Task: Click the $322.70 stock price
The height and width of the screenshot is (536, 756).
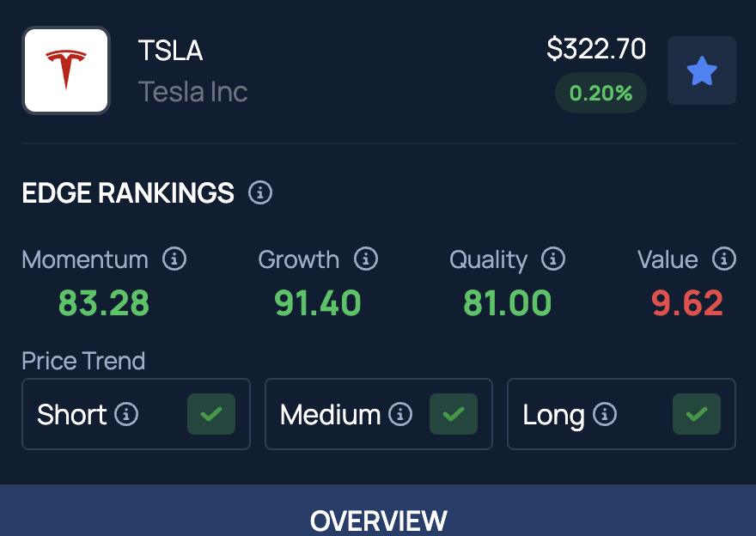Action: 596,49
